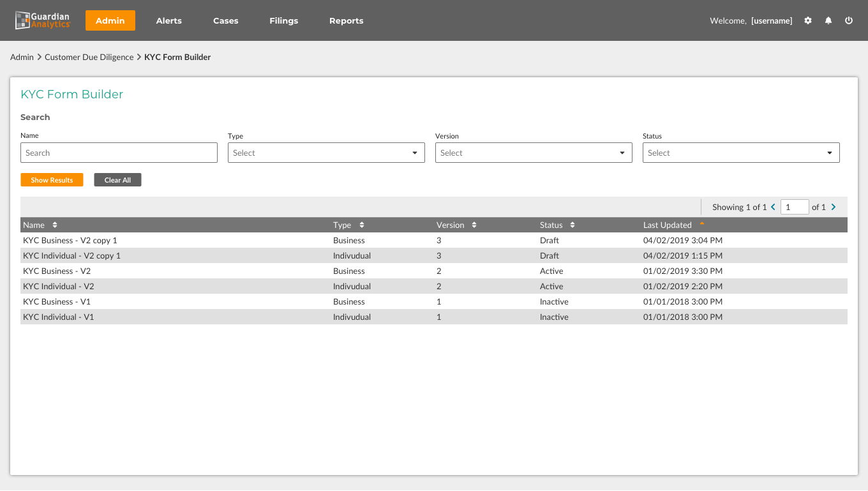Open the Status filter dropdown
The width and height of the screenshot is (868, 491).
pyautogui.click(x=741, y=153)
